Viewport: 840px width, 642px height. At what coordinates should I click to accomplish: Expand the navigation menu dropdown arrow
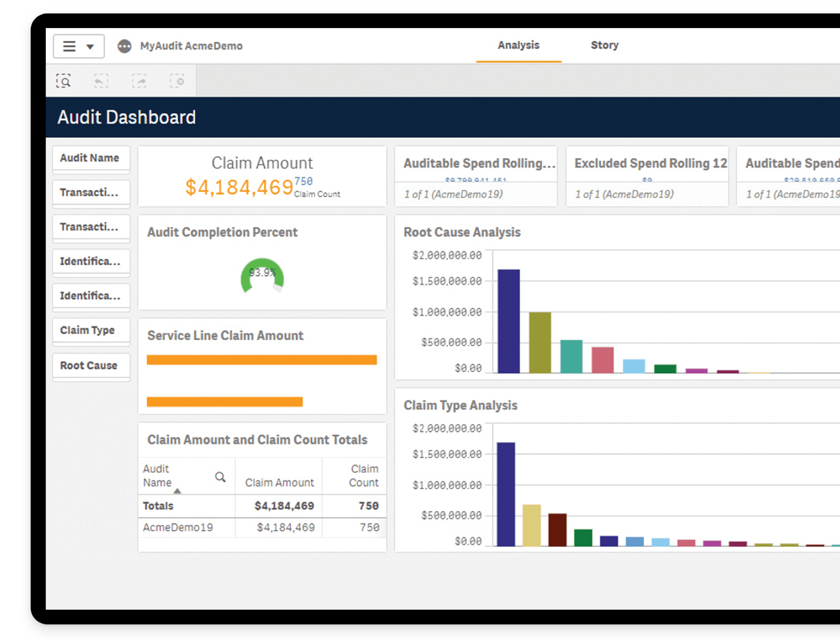(90, 47)
